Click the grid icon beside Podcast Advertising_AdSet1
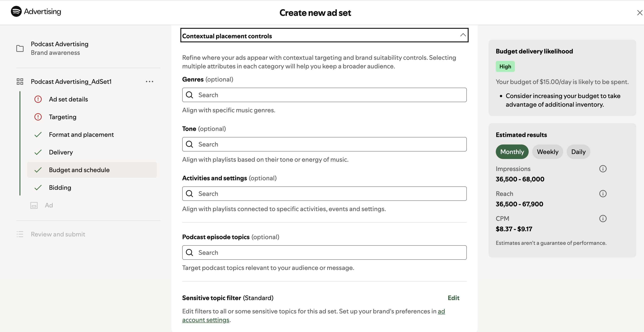 [x=20, y=81]
